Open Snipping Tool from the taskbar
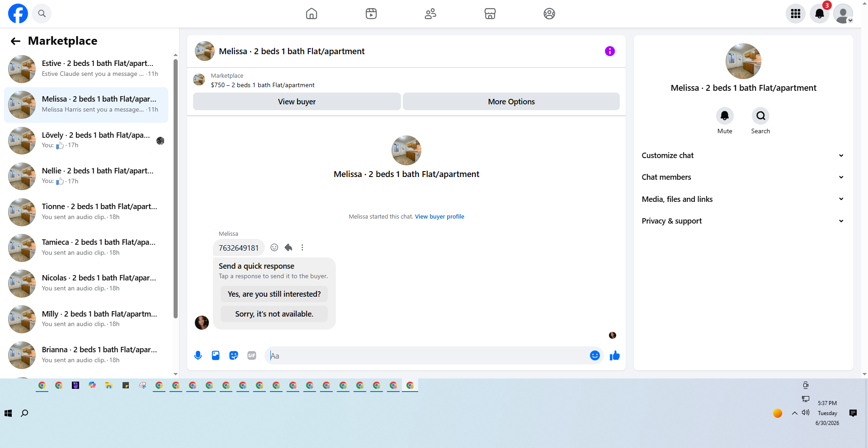 pyautogui.click(x=142, y=385)
